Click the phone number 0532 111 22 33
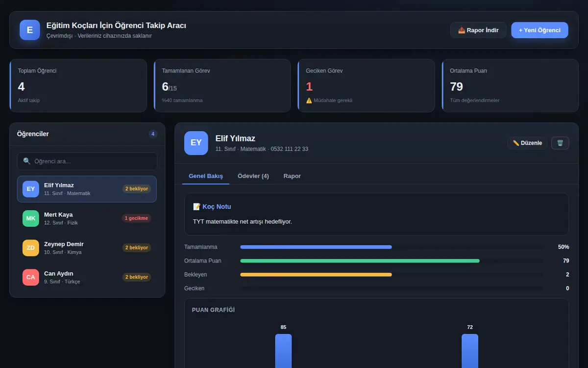The image size is (588, 368). (x=290, y=149)
